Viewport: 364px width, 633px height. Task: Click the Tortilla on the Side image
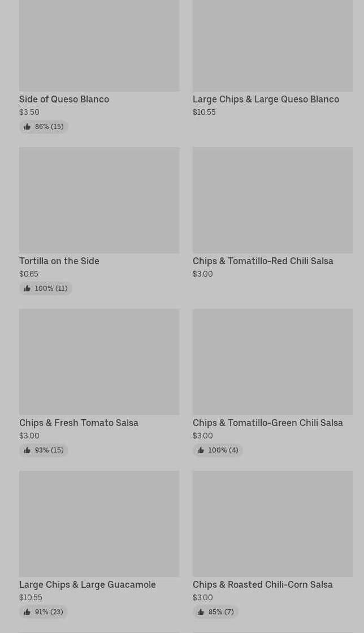[99, 200]
